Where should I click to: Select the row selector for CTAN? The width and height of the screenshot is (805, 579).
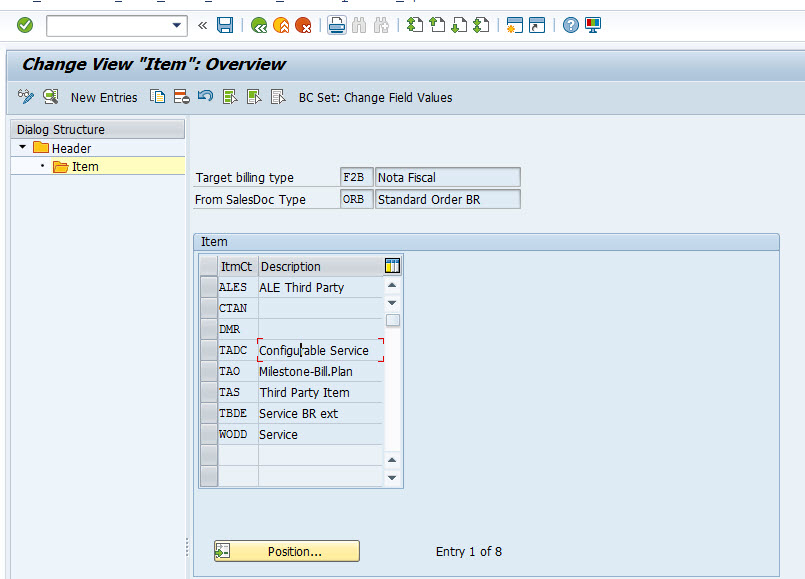[208, 308]
